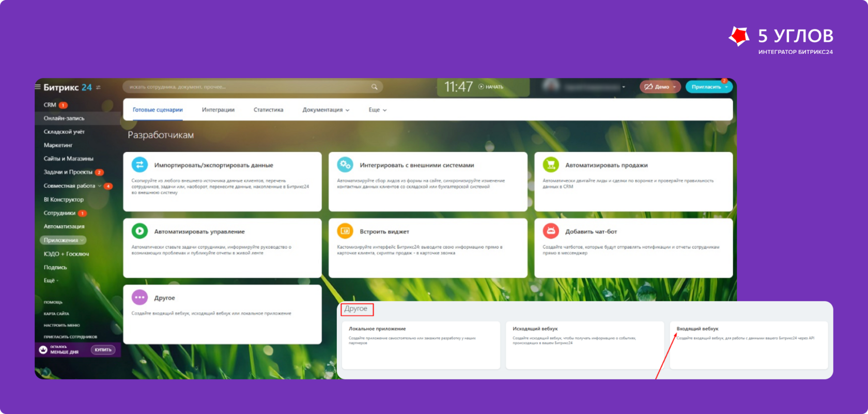The image size is (868, 414).
Task: Click the 5 УГЛОВ star logo
Action: point(739,36)
